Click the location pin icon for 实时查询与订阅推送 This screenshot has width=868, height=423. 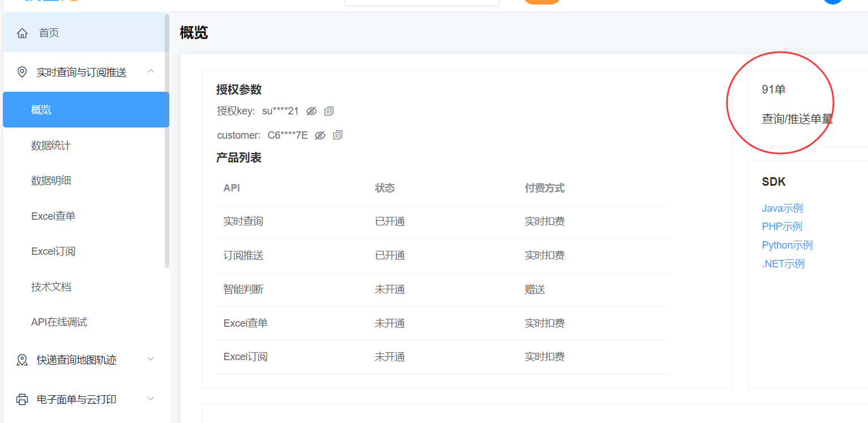[22, 72]
